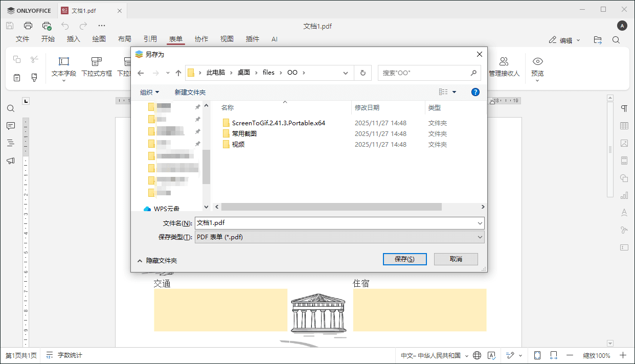
Task: Expand the file name history dropdown
Action: click(x=480, y=223)
